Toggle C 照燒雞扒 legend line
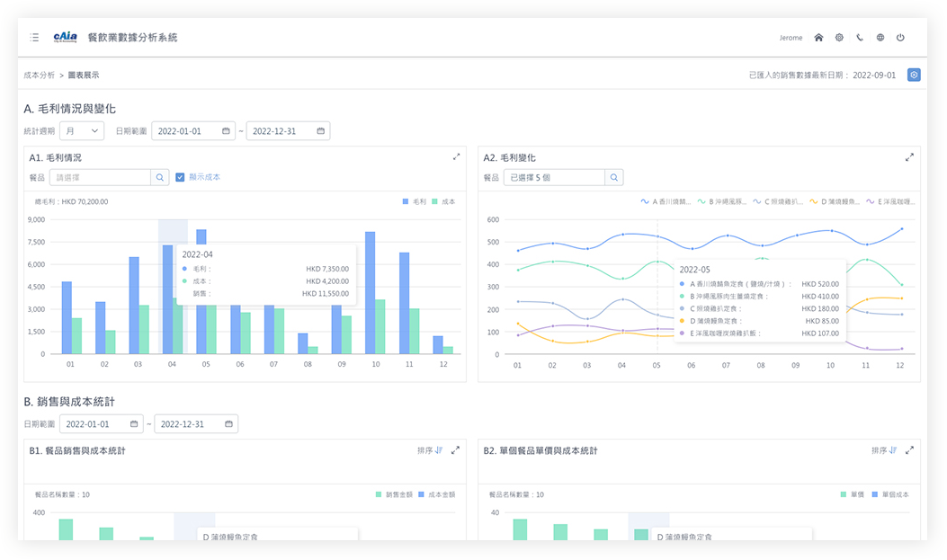The width and height of the screenshot is (947, 560). coord(778,201)
